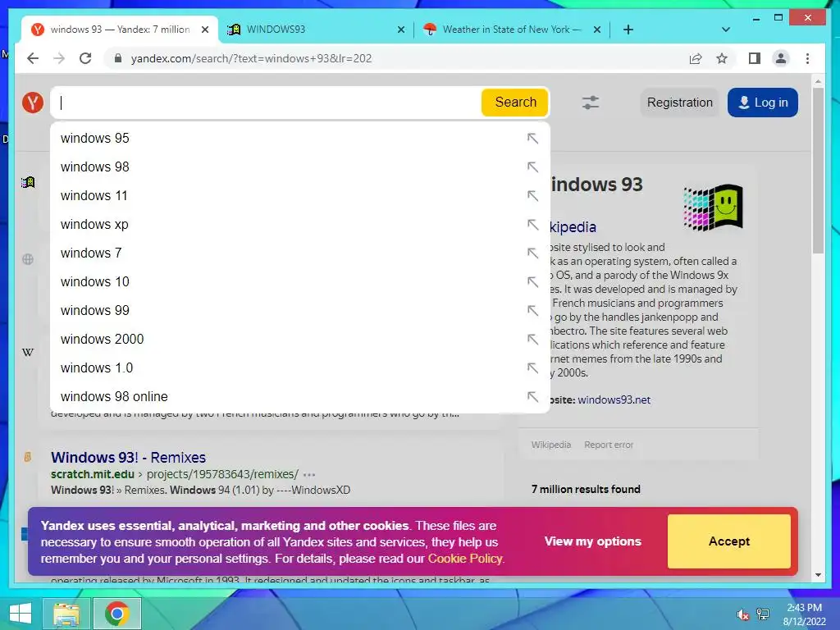Open the Cookie Policy link
840x630 pixels.
tap(465, 558)
